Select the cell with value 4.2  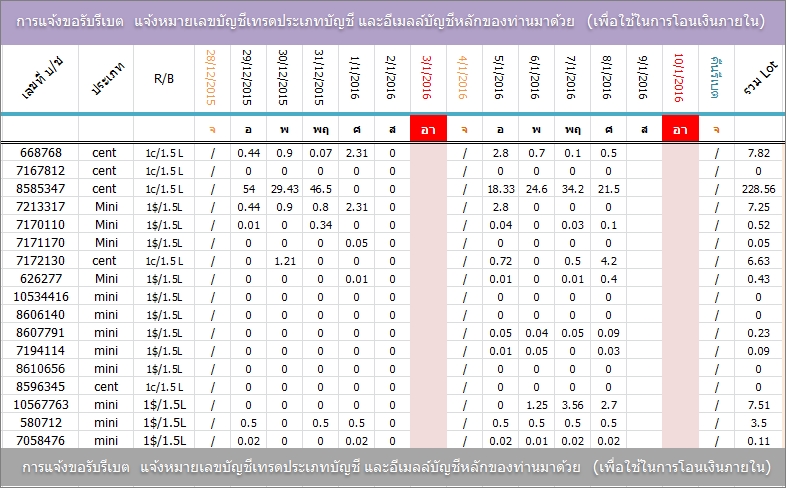click(x=609, y=261)
